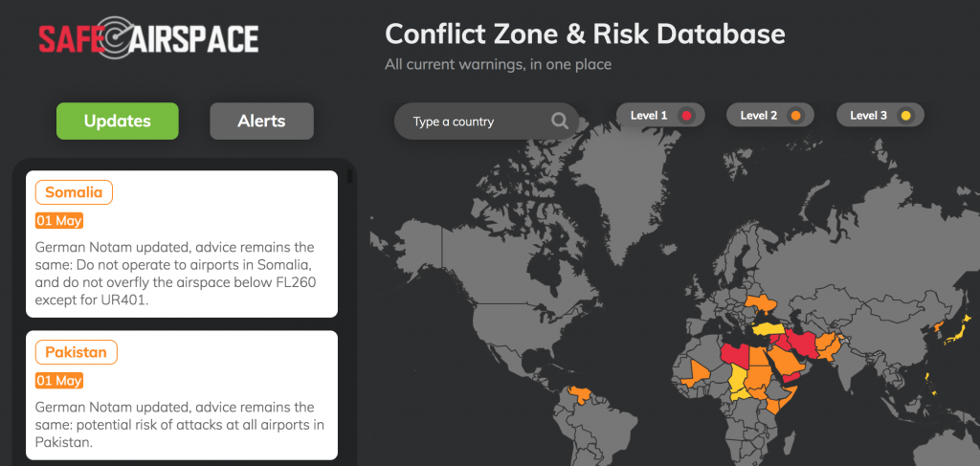This screenshot has height=466, width=980.
Task: Click the updates panel scrollbar
Action: [x=349, y=176]
